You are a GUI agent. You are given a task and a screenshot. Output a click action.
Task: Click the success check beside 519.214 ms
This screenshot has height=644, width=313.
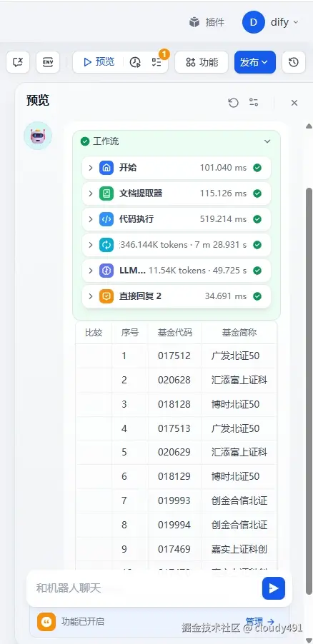pyautogui.click(x=257, y=219)
